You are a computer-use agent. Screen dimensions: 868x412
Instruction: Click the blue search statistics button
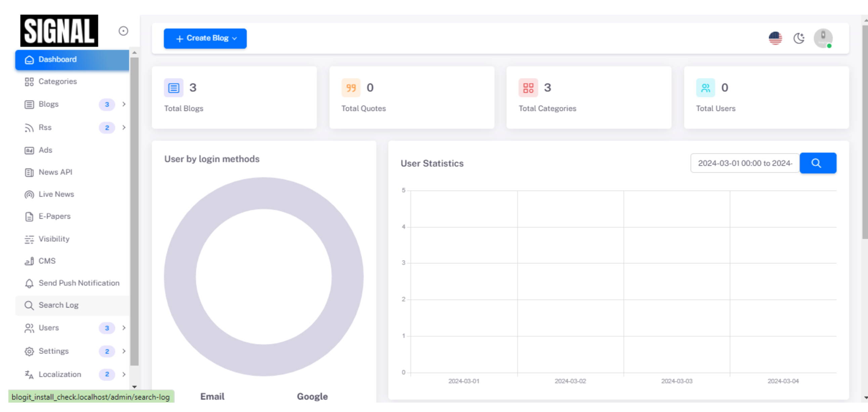point(818,163)
